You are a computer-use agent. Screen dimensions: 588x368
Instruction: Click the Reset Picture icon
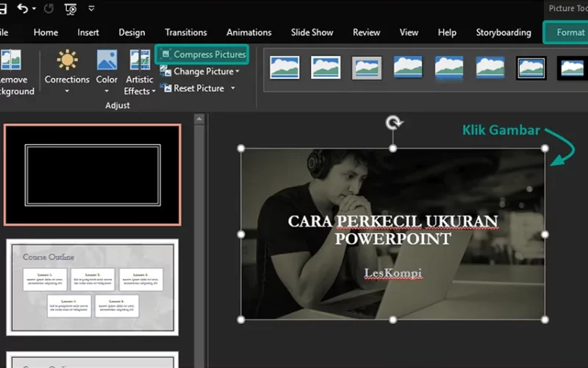point(166,88)
